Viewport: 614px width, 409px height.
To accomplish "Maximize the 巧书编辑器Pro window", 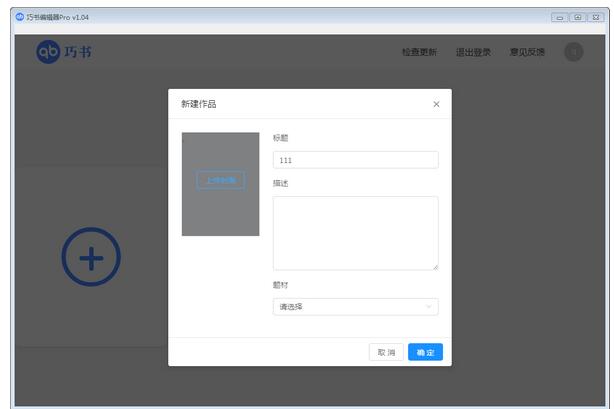I will [x=577, y=17].
